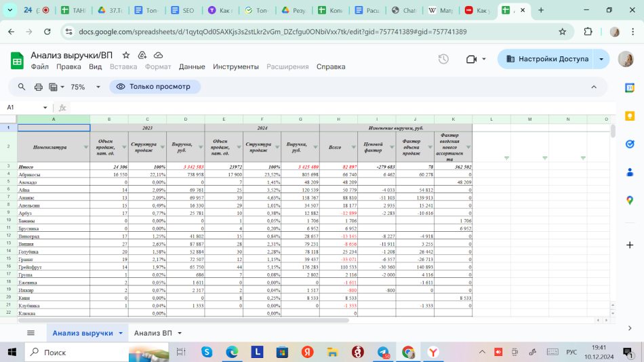Collapse the toolbar with the chevron
The width and height of the screenshot is (644, 362).
pyautogui.click(x=594, y=87)
